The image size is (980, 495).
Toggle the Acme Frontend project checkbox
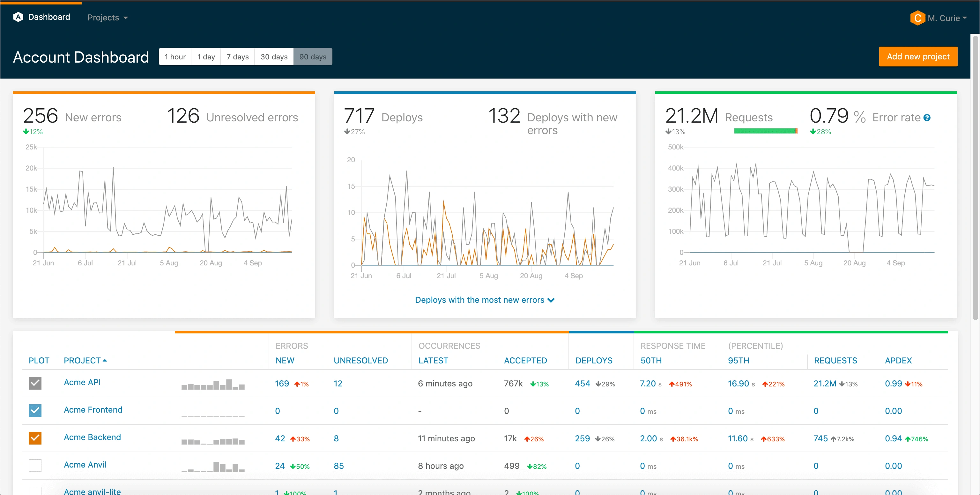35,410
